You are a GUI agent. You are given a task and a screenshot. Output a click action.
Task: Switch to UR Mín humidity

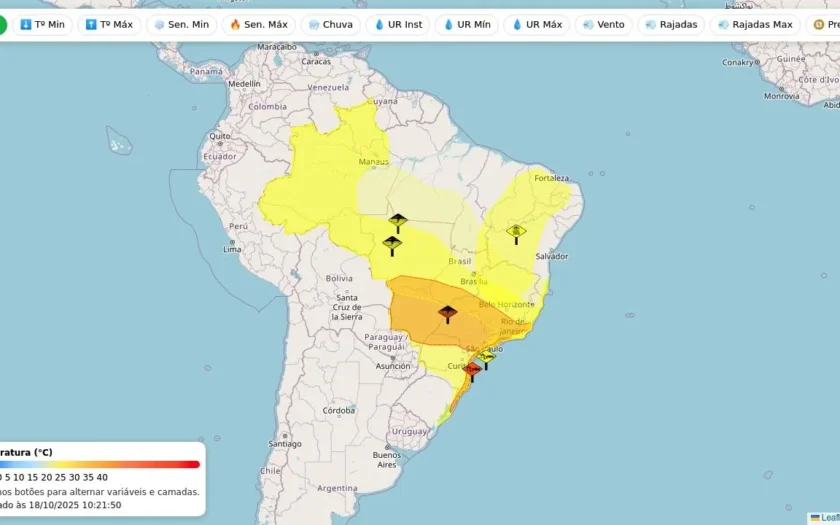(x=467, y=25)
